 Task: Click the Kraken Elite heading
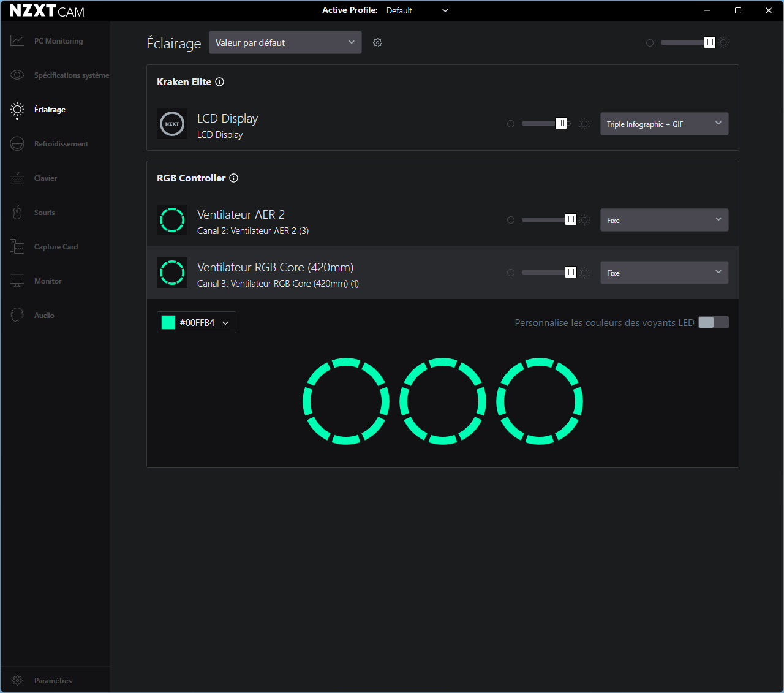click(184, 82)
